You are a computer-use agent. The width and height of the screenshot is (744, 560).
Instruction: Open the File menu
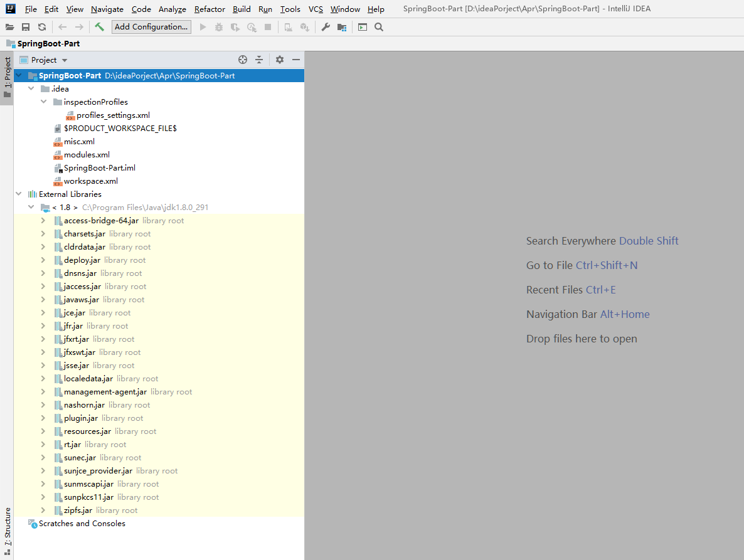31,9
